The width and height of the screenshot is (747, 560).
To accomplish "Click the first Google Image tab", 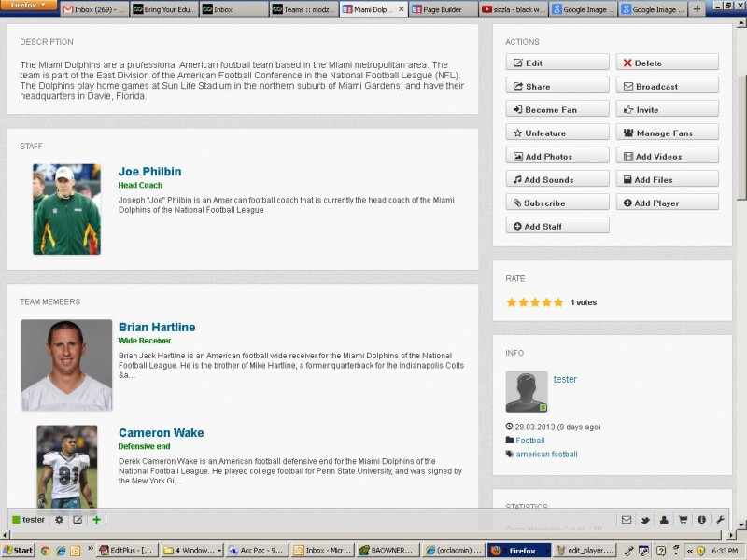I will pos(583,9).
